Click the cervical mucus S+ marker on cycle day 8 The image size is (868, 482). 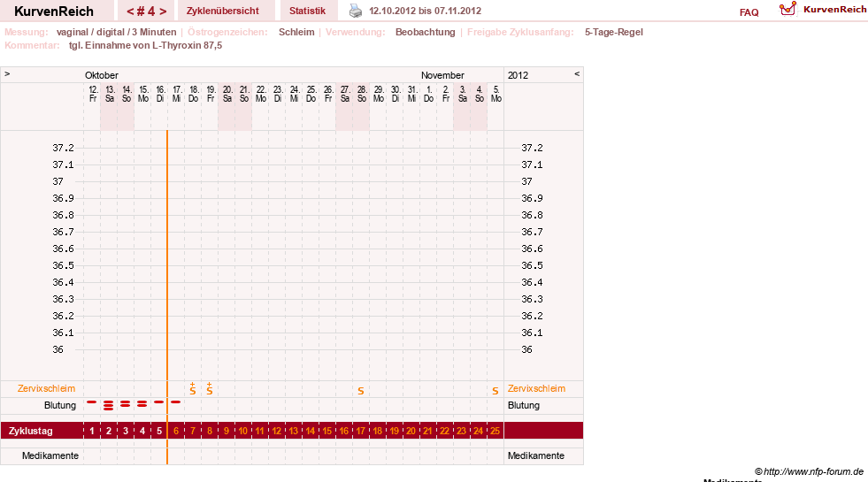click(x=209, y=388)
